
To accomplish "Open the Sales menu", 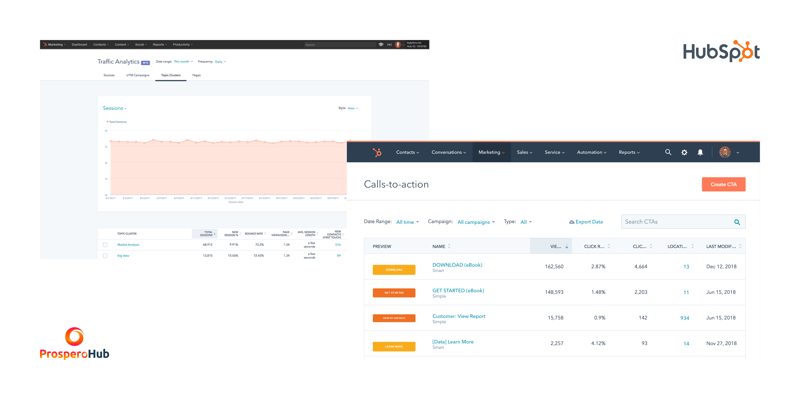I will tap(524, 153).
